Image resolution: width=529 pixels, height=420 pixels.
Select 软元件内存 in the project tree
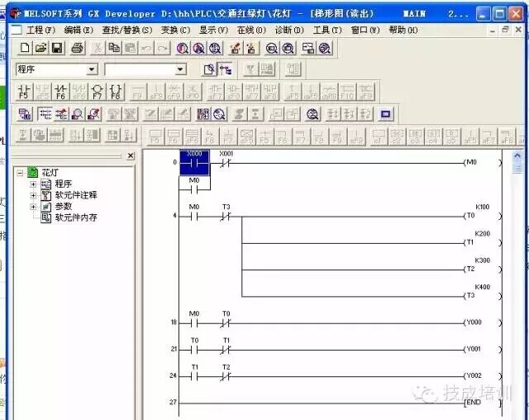pyautogui.click(x=75, y=217)
